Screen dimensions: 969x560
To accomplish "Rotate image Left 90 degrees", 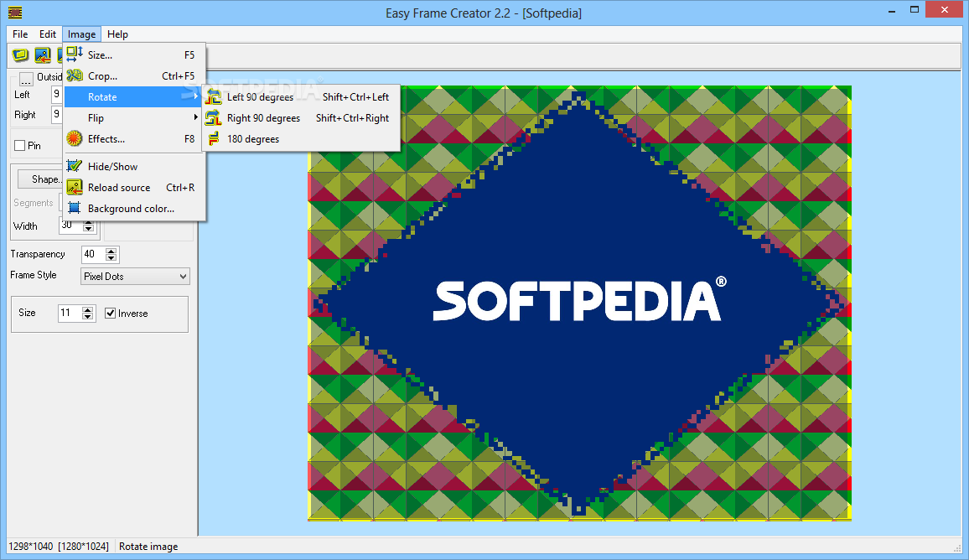I will tap(301, 97).
